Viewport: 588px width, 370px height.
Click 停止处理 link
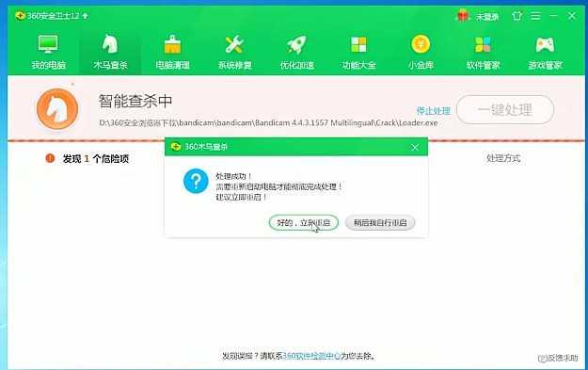click(433, 111)
